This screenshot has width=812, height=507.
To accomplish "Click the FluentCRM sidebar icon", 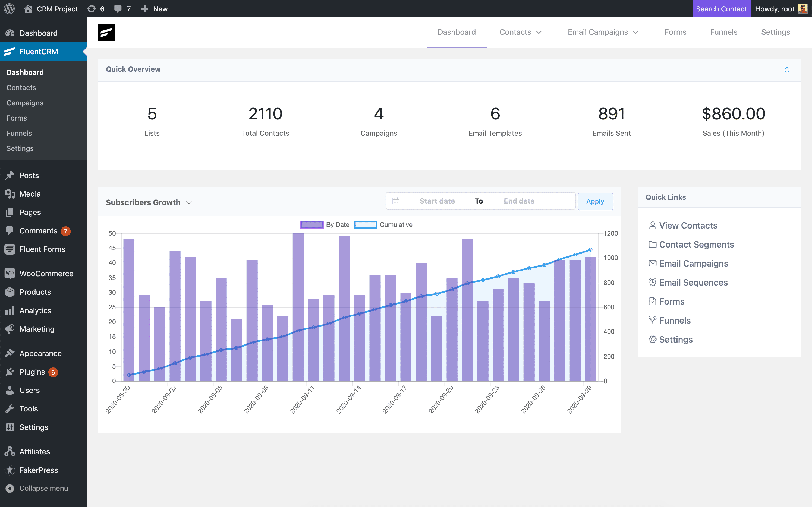I will 10,52.
